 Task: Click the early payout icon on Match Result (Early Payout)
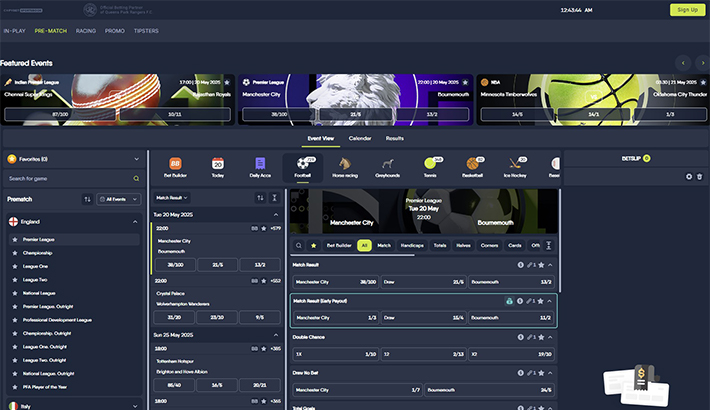click(509, 301)
